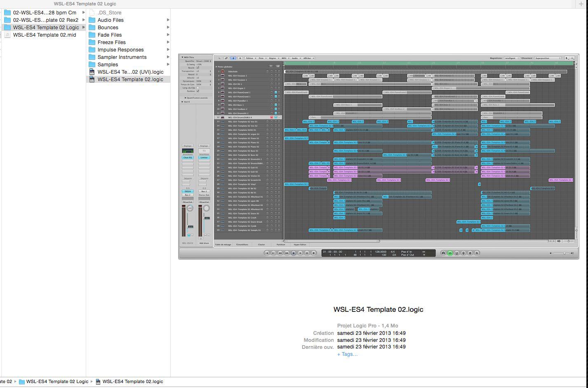This screenshot has width=588, height=388.
Task: Click the Création date value
Action: click(x=371, y=333)
